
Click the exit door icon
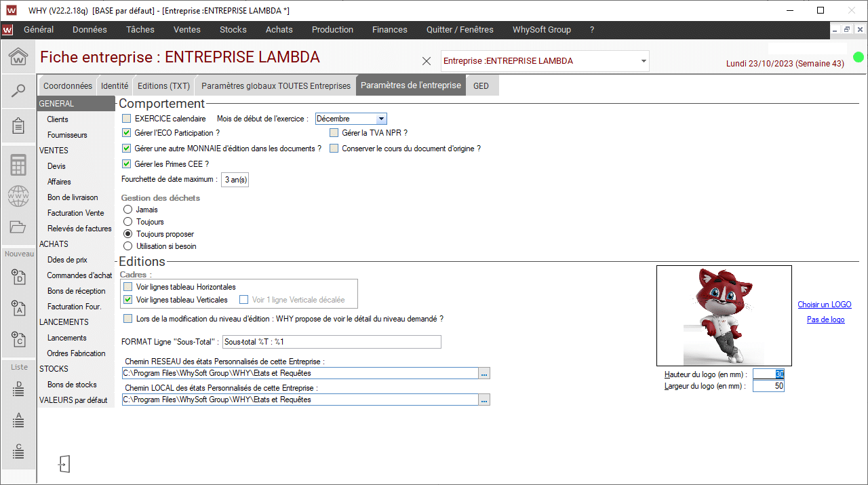pyautogui.click(x=64, y=464)
